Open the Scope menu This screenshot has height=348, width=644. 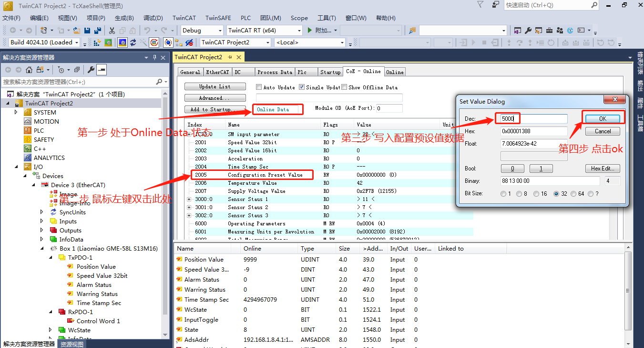click(299, 18)
